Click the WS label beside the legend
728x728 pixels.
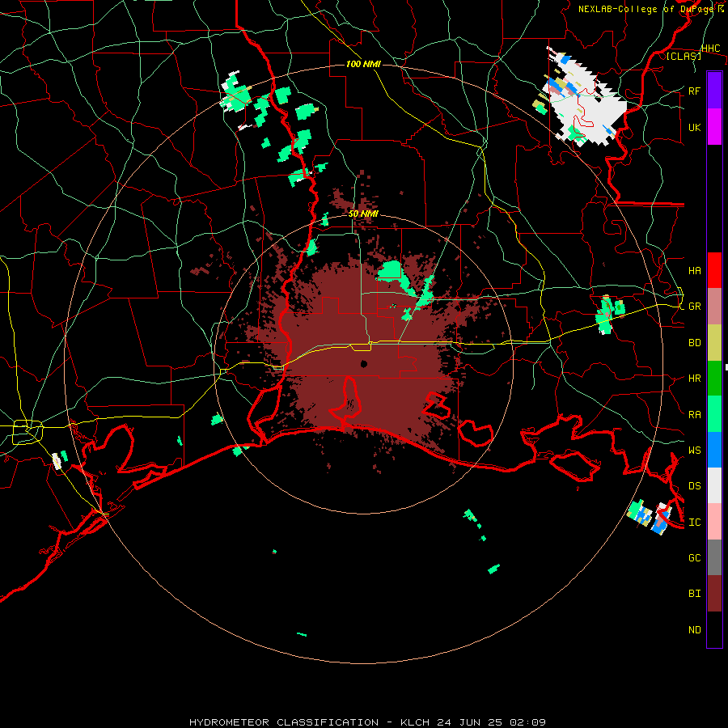695,450
